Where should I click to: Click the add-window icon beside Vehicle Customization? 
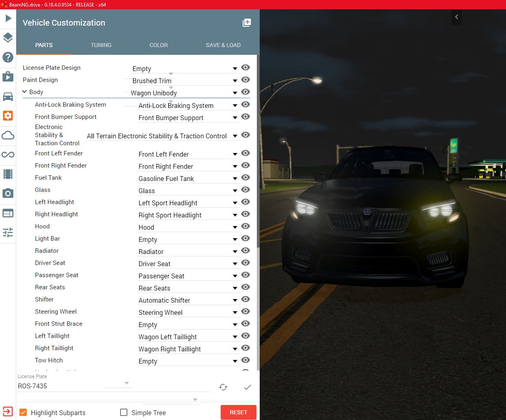tap(247, 23)
